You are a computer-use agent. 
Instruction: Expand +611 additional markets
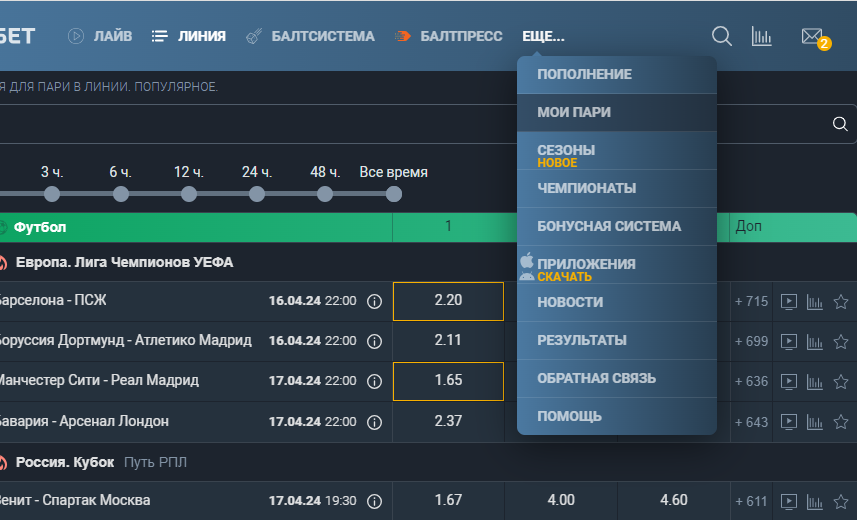pyautogui.click(x=751, y=501)
